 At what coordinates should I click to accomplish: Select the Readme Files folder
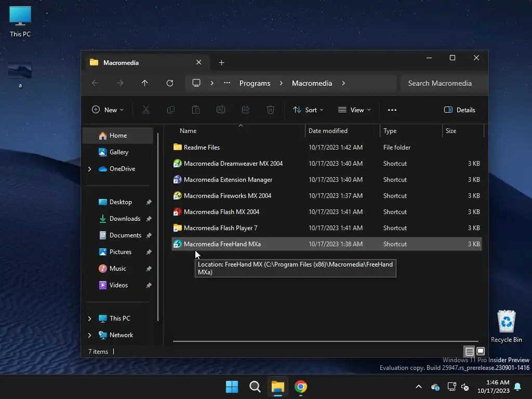point(327,147)
